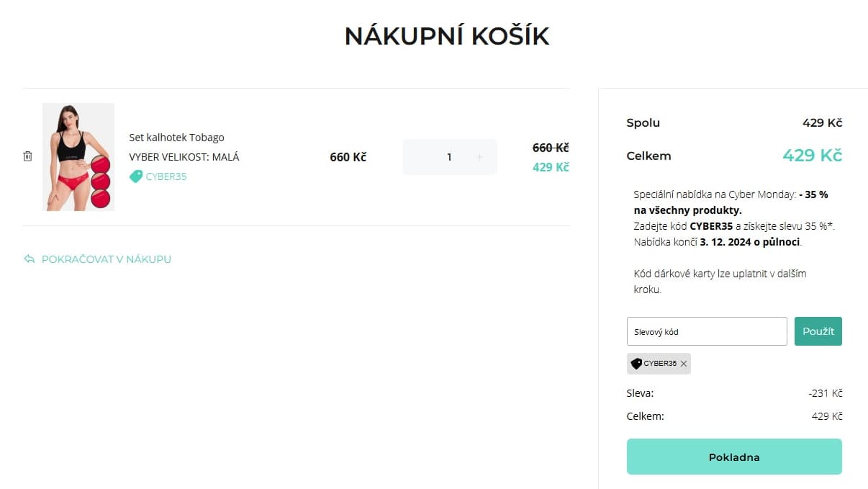Open the product image thumbnail
This screenshot has width=868, height=489.
pos(78,156)
